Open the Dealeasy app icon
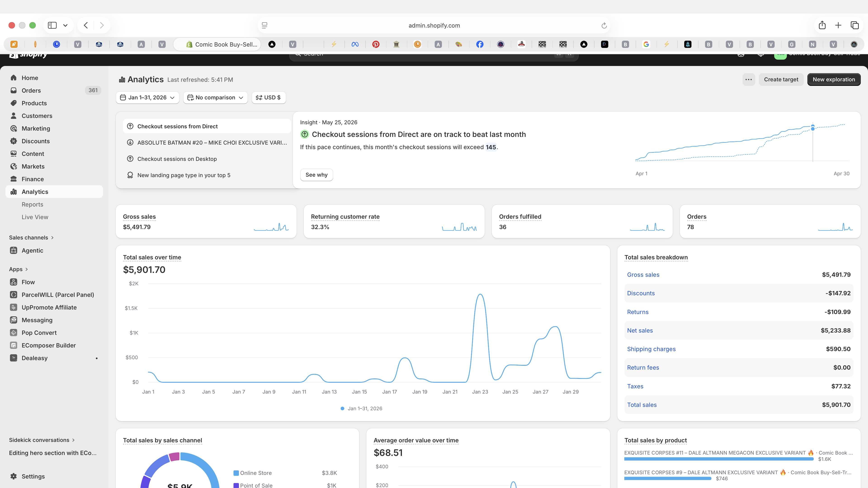Screen dimensions: 868x488 tap(14, 358)
